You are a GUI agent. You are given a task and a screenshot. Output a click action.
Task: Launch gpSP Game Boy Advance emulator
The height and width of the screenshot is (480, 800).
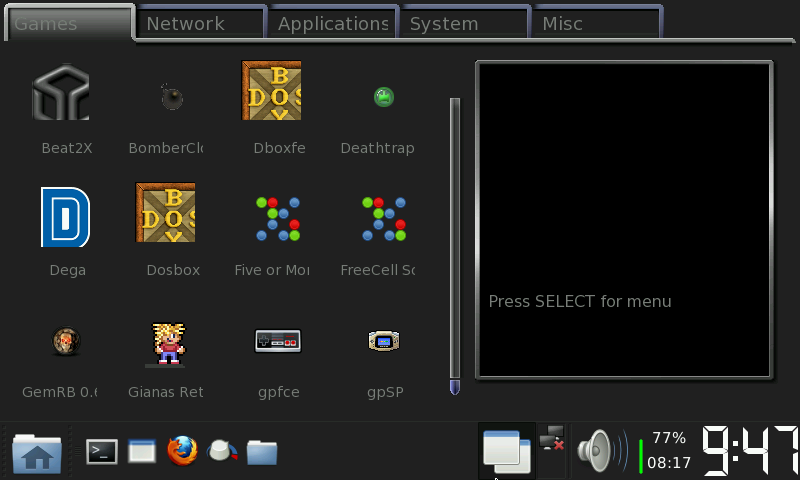coord(384,341)
